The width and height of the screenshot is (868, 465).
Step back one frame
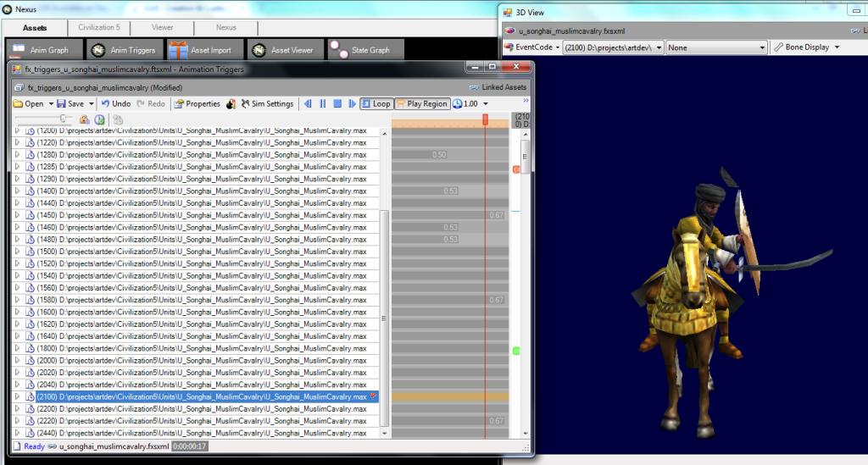coord(308,103)
